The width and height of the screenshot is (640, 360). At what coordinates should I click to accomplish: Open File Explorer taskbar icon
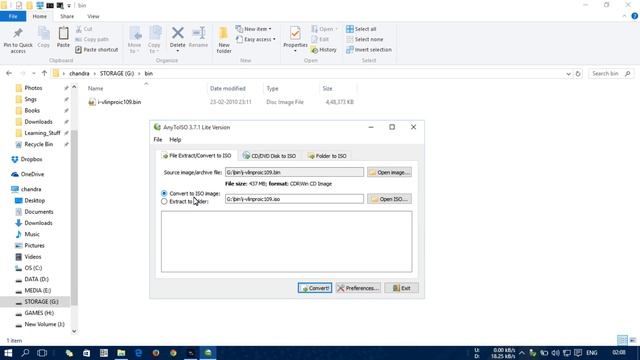121,353
